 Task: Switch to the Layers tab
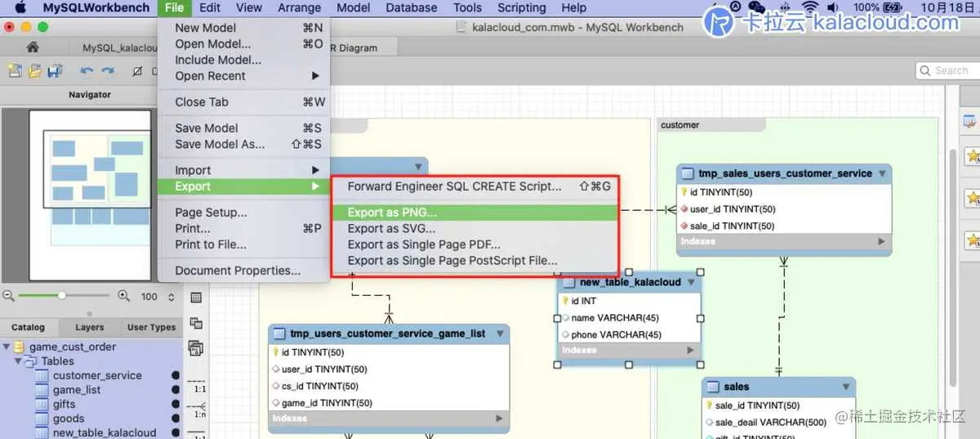point(90,327)
